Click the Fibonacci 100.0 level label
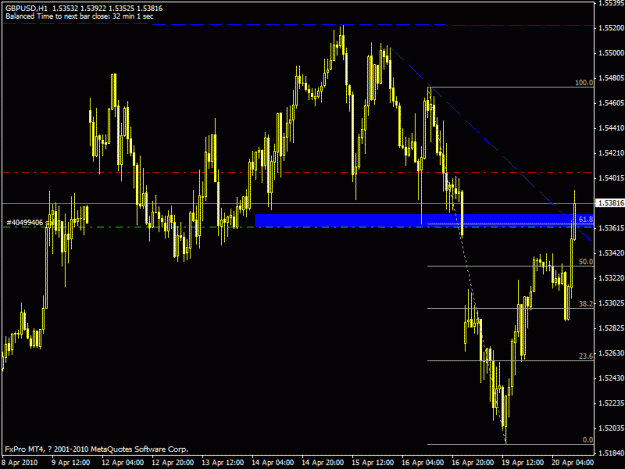Screen dimensions: 625x469 click(x=584, y=83)
